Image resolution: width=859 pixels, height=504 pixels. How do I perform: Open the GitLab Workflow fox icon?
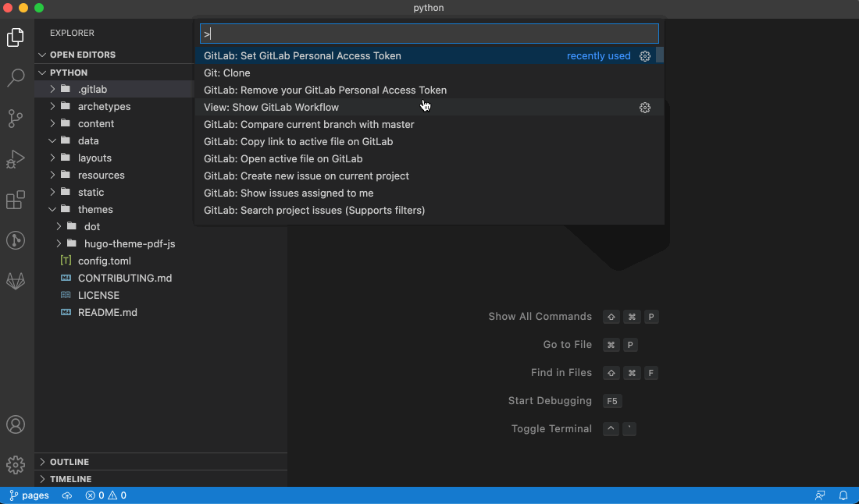click(x=16, y=282)
